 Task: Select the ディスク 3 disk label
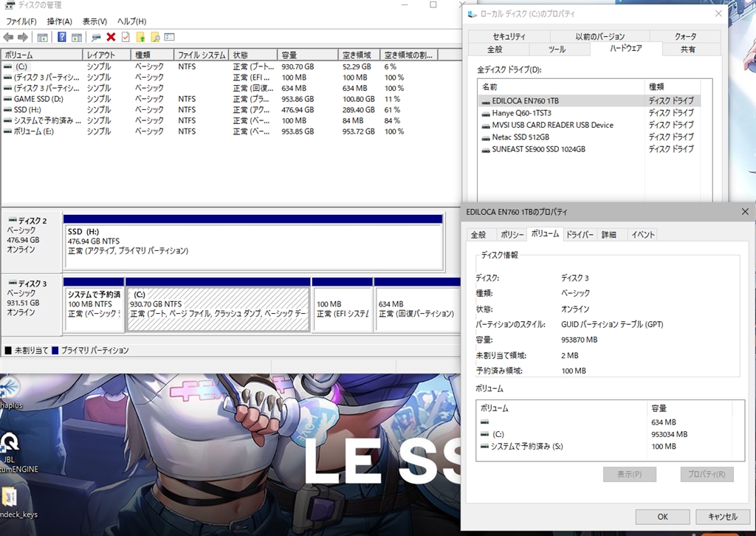coord(32,303)
